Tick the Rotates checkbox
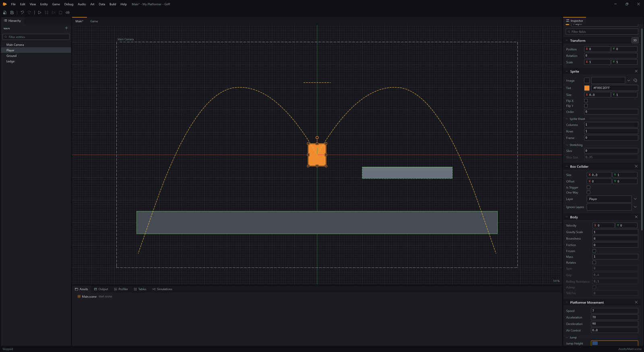 594,263
